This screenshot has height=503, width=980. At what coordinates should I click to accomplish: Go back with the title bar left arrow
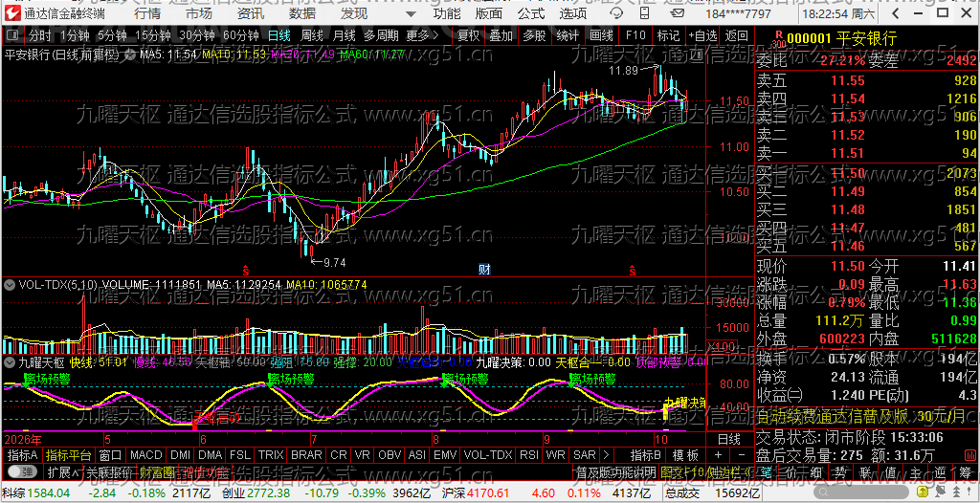click(896, 13)
